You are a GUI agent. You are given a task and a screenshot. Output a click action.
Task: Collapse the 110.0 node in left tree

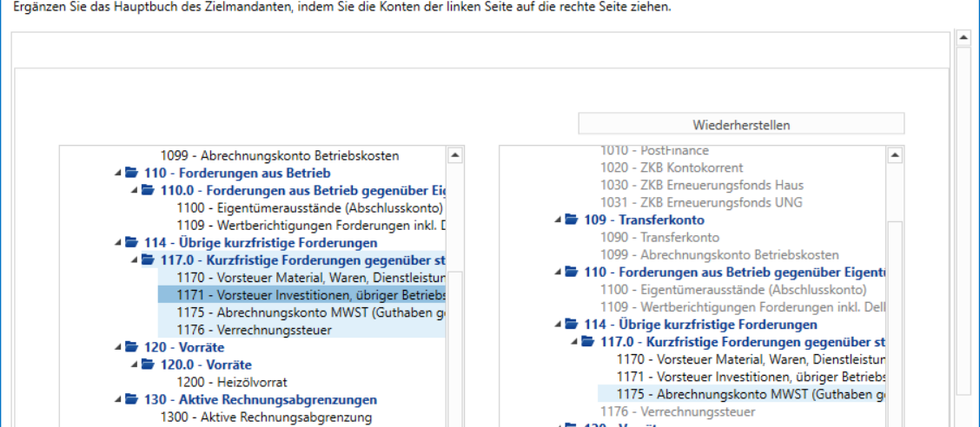pyautogui.click(x=135, y=191)
